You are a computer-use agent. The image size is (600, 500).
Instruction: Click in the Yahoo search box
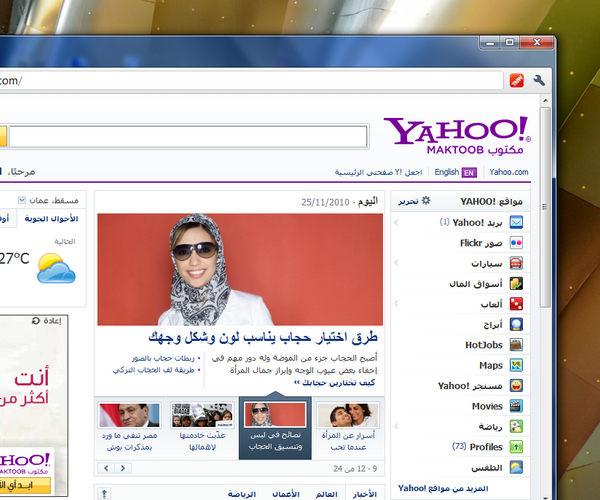(x=188, y=136)
